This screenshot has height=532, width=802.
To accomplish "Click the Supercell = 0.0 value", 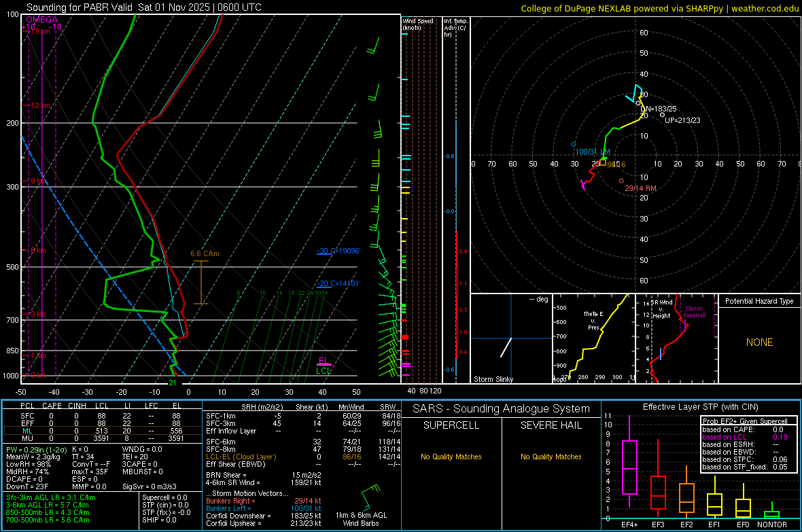I will 164,497.
